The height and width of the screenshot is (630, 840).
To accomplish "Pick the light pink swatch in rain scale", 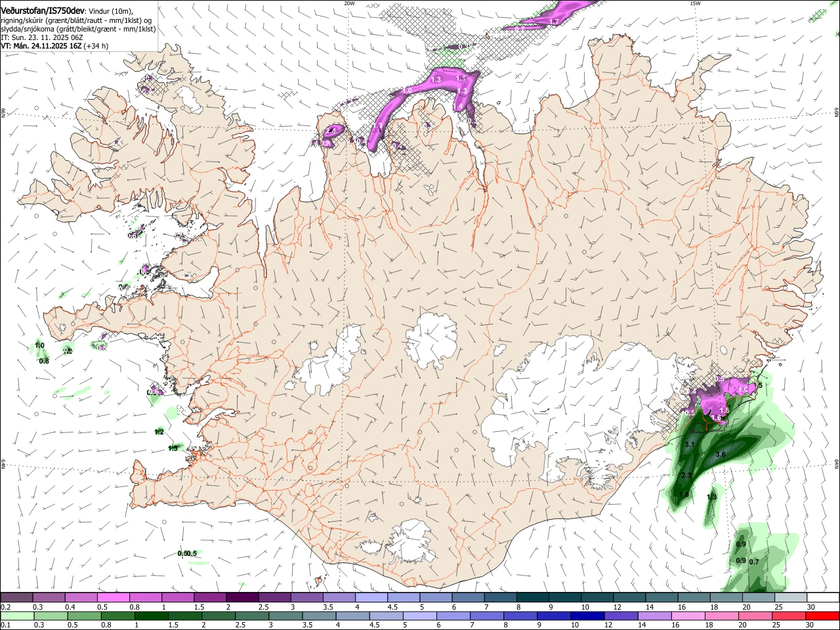I will click(688, 616).
